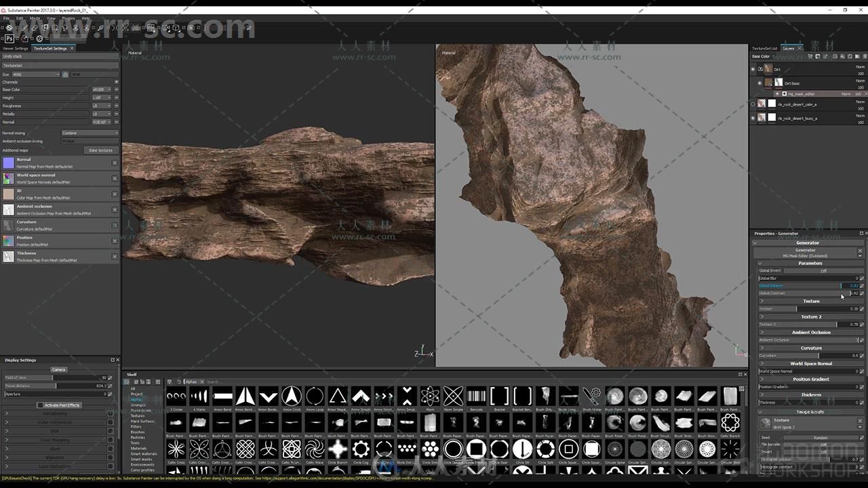
Task: Click the Undo stack button
Action: 60,56
